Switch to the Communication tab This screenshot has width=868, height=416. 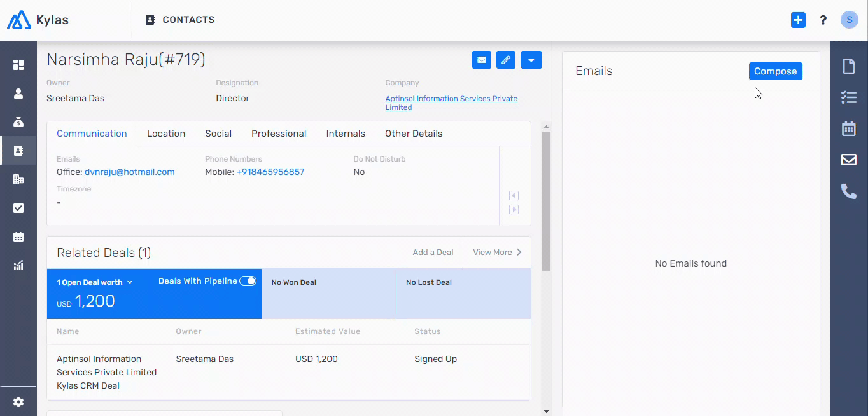[92, 134]
